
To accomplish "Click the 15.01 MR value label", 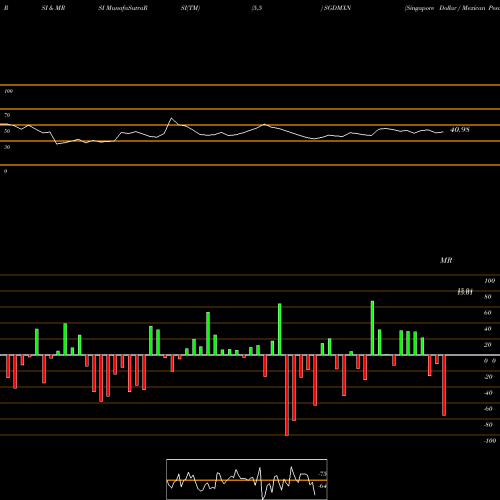I will 465,292.
